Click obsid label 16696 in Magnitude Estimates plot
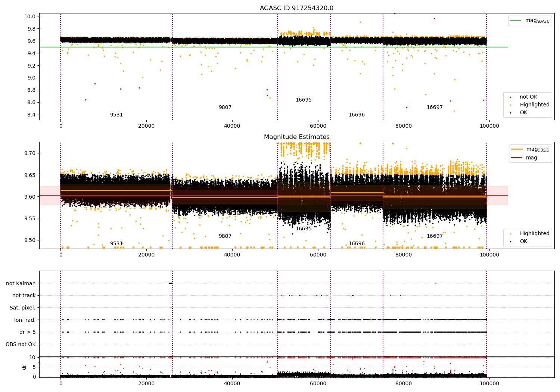Image resolution: width=560 pixels, height=392 pixels. coord(357,244)
